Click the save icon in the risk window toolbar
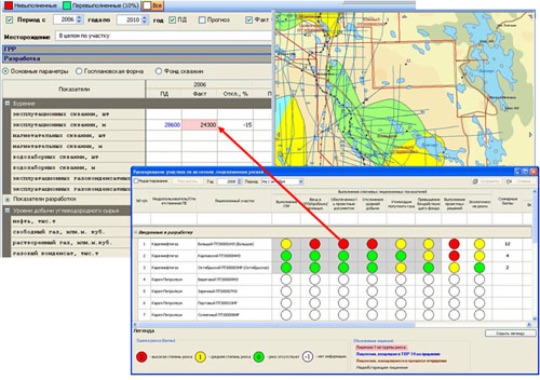 point(475,181)
